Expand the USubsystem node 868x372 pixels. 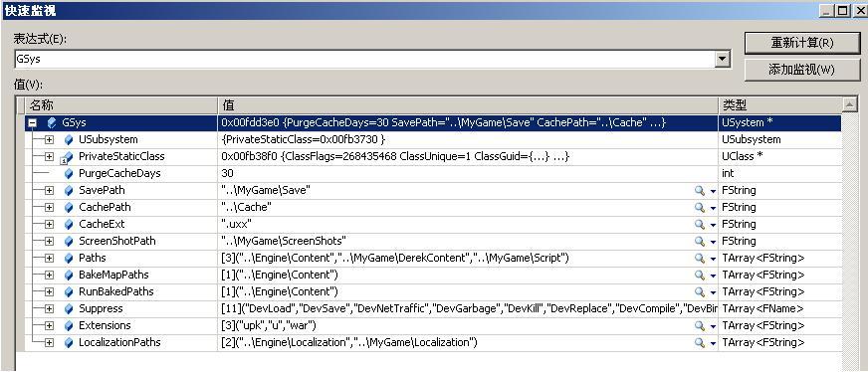pos(49,140)
